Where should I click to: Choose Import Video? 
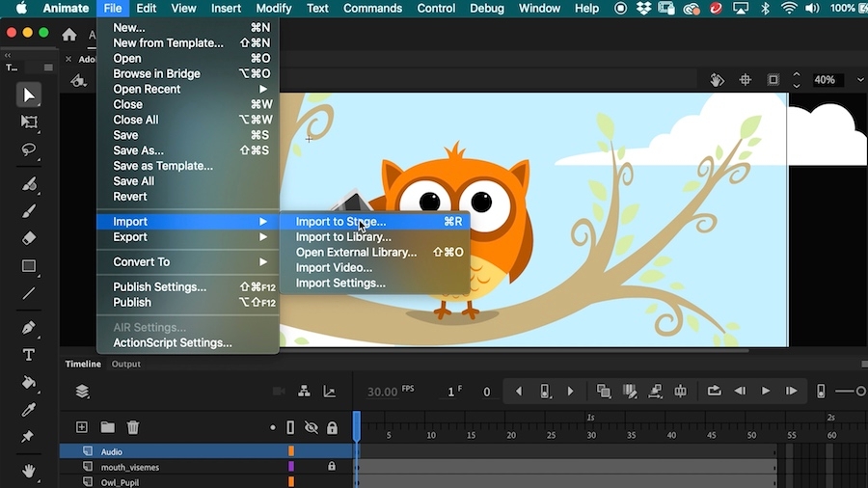tap(375, 268)
